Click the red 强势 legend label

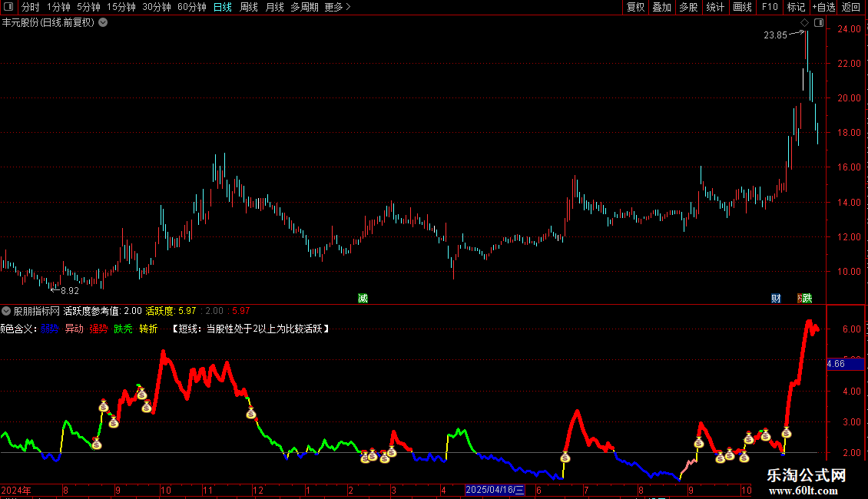[x=98, y=329]
